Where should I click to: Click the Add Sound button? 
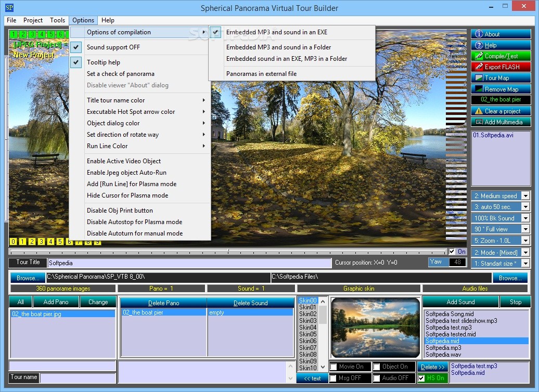(460, 302)
